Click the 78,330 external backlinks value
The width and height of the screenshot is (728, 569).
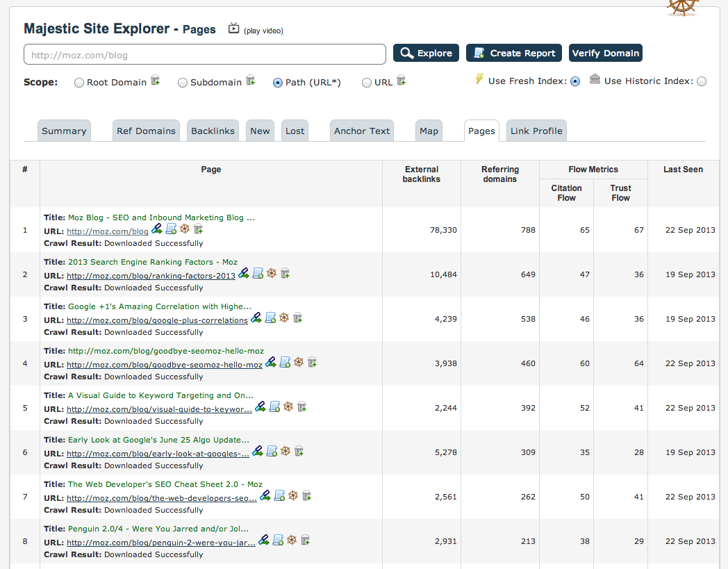coord(443,230)
